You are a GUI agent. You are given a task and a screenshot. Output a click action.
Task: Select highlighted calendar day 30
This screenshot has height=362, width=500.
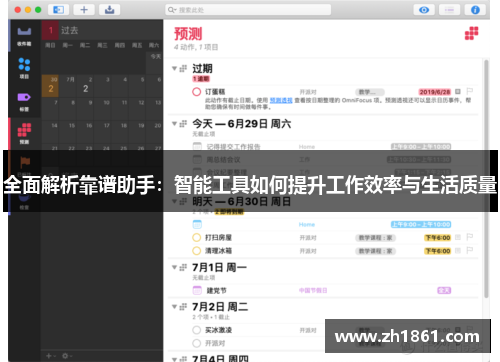[50, 86]
